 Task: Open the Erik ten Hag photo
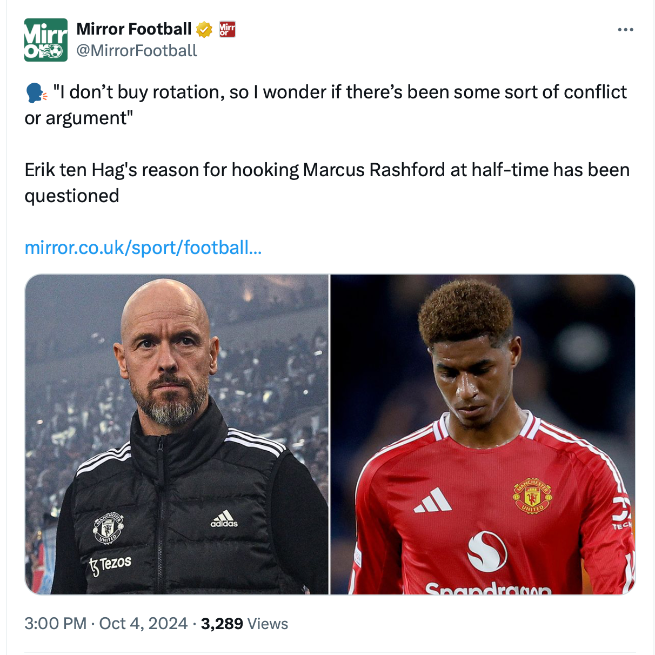(x=177, y=434)
